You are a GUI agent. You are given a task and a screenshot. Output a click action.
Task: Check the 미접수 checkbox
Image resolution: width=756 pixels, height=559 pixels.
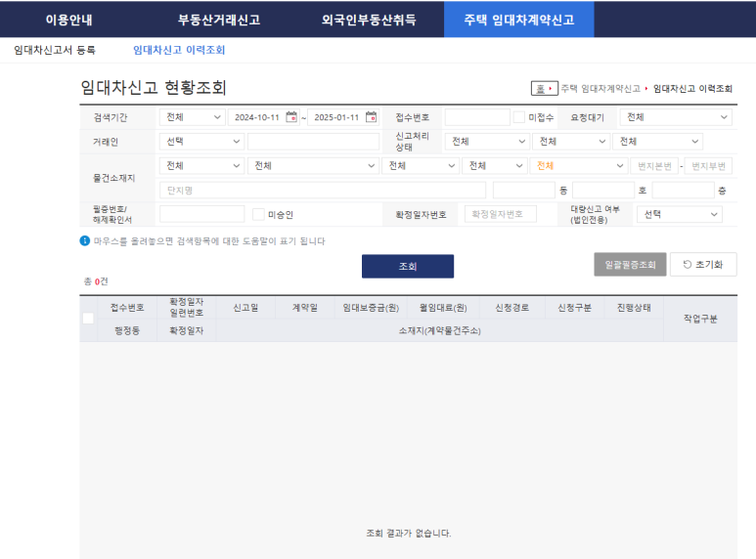pos(519,117)
